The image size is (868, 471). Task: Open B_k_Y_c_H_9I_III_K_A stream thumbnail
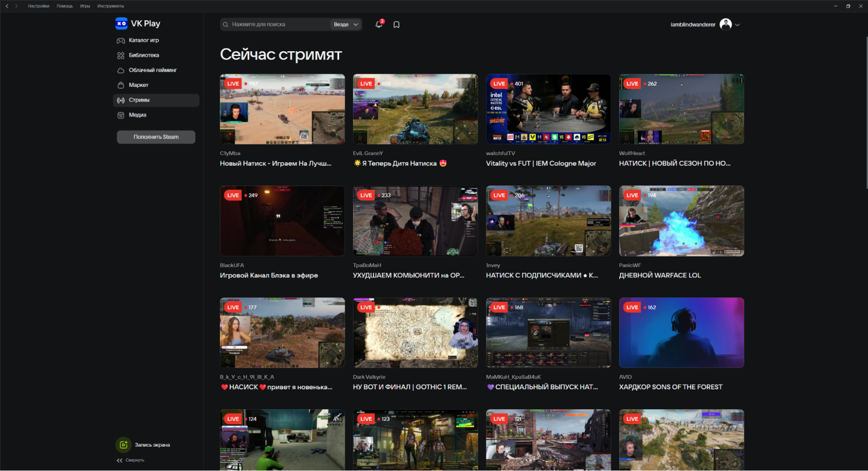coord(282,333)
